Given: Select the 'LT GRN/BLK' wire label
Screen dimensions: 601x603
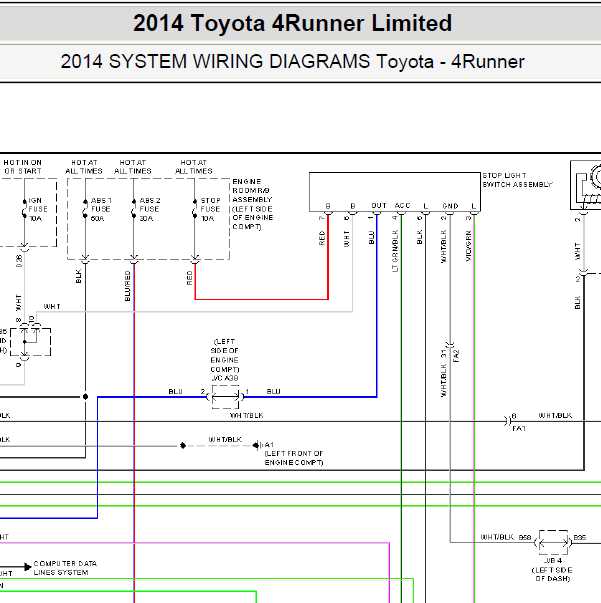Looking at the screenshot, I should (x=395, y=251).
